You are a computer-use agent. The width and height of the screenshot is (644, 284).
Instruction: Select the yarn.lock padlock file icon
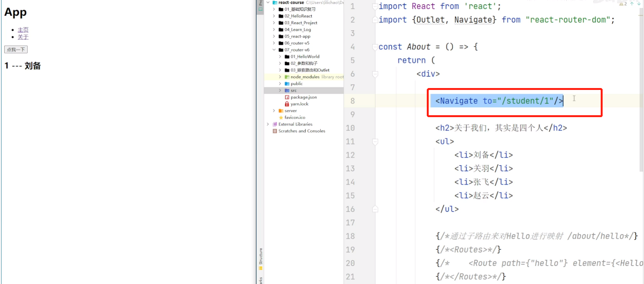click(x=287, y=104)
